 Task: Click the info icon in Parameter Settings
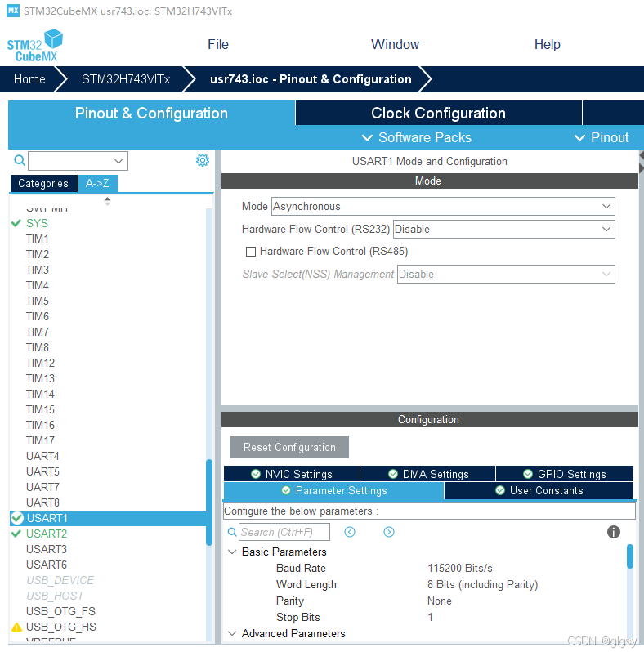(614, 532)
